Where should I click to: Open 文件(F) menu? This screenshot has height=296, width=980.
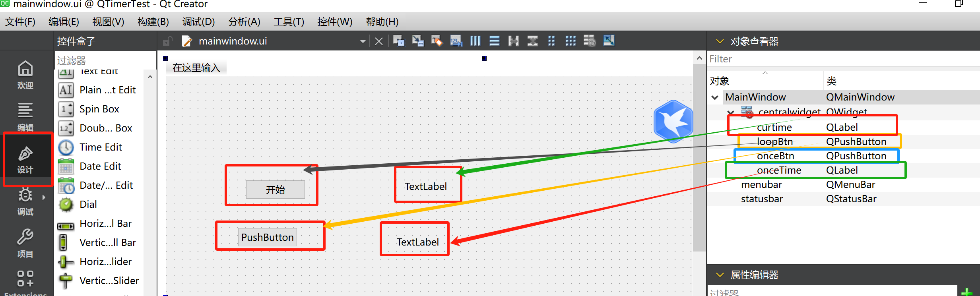20,21
